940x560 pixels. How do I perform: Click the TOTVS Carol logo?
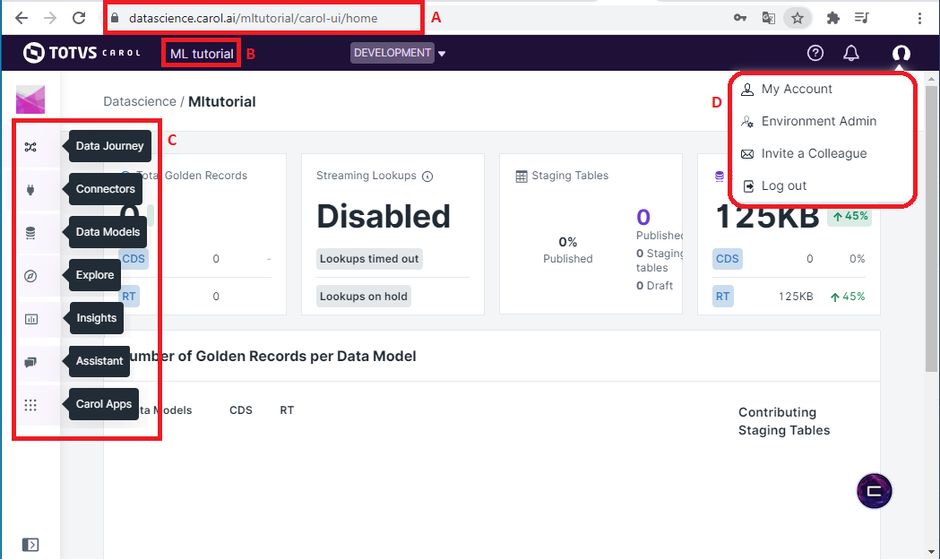[x=82, y=53]
